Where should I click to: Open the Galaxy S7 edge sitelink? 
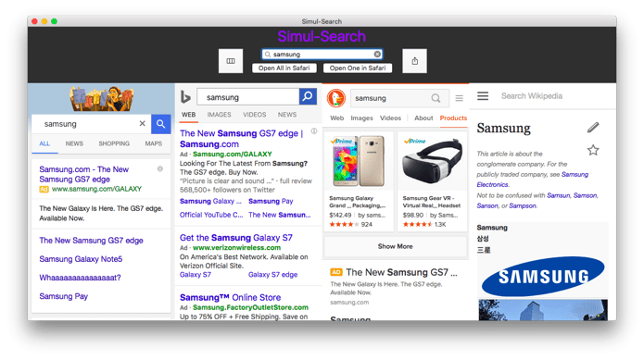click(x=272, y=275)
